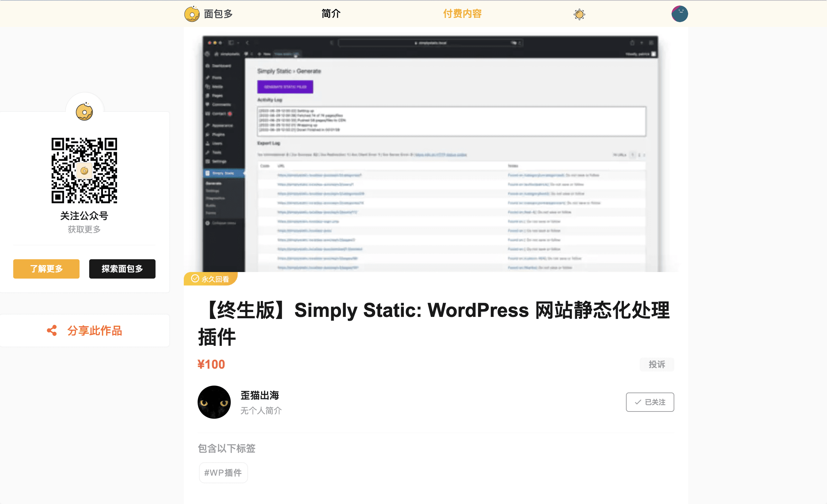
Task: Click the 无个人简介 text
Action: coord(261,410)
